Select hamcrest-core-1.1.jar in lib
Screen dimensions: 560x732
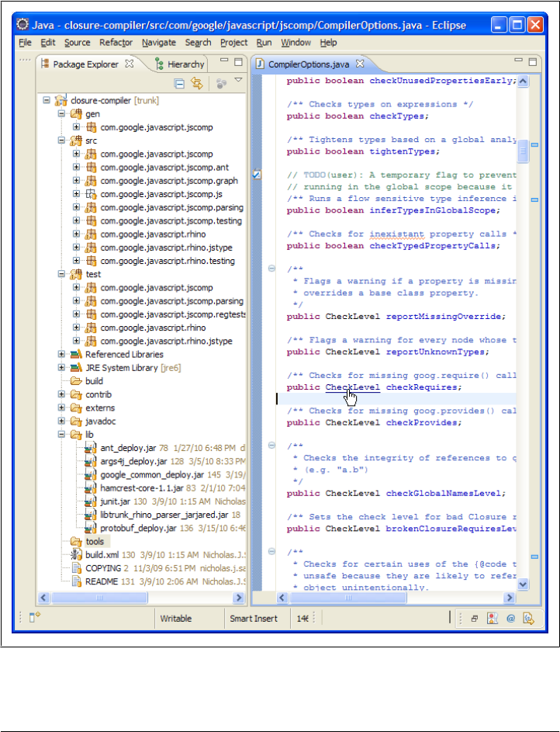click(142, 488)
